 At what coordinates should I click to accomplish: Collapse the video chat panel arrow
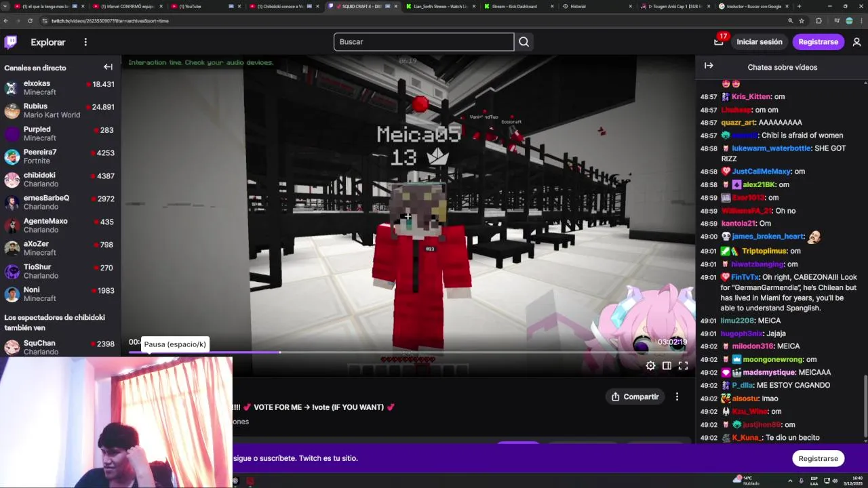[709, 66]
